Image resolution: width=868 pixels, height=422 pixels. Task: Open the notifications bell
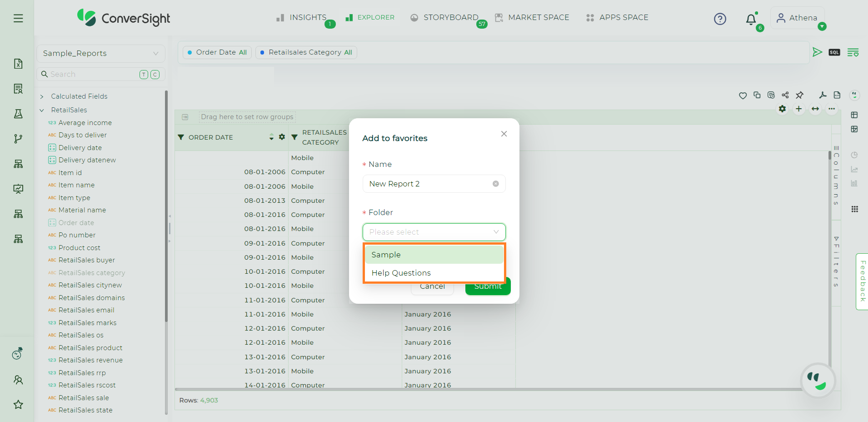pyautogui.click(x=751, y=19)
